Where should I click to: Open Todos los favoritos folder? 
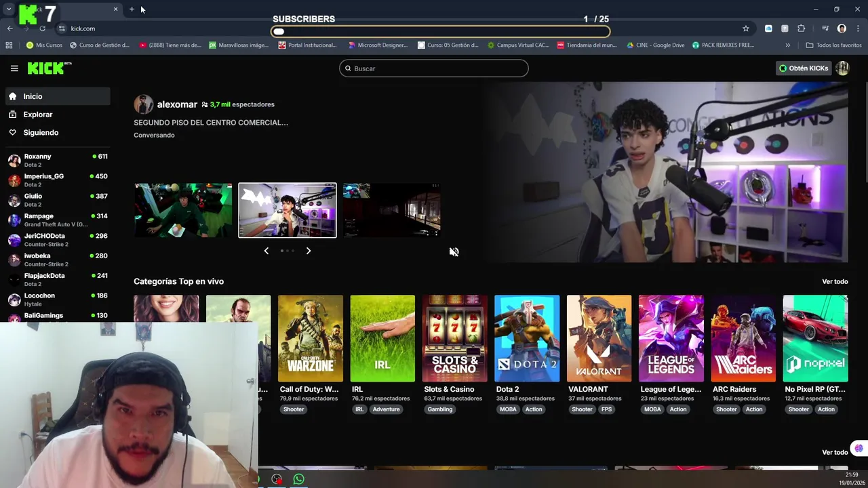pos(833,45)
